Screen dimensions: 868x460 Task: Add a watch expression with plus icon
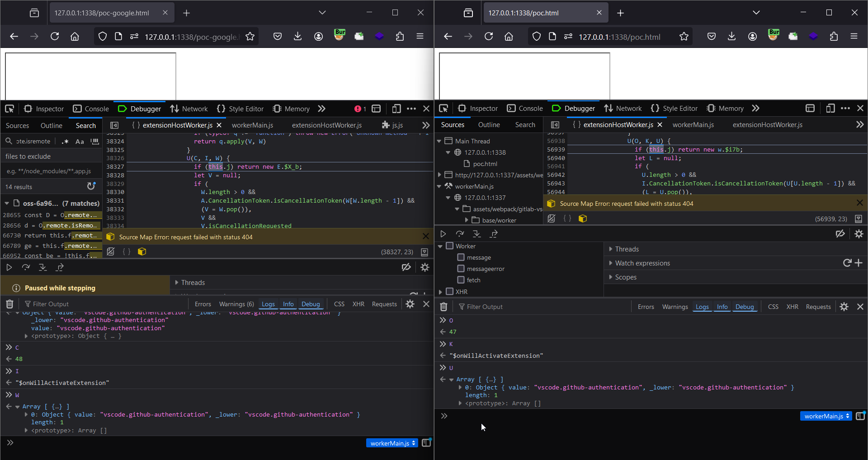[x=859, y=263]
